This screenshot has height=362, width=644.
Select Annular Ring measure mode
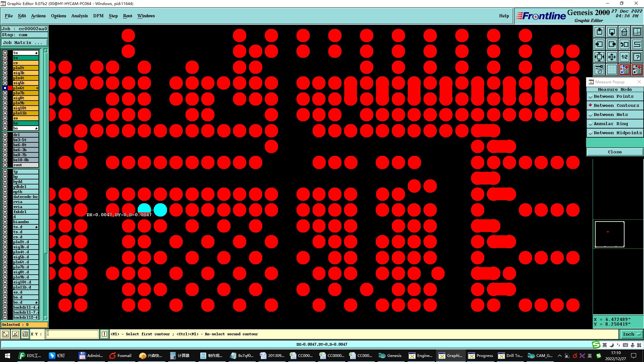pos(615,124)
